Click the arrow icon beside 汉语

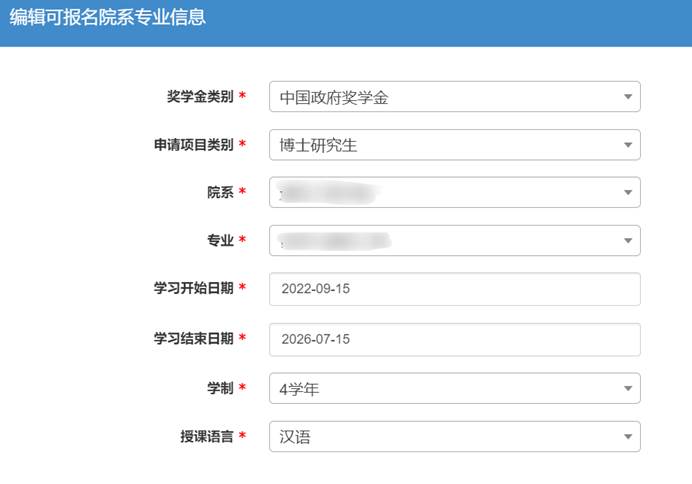point(627,436)
